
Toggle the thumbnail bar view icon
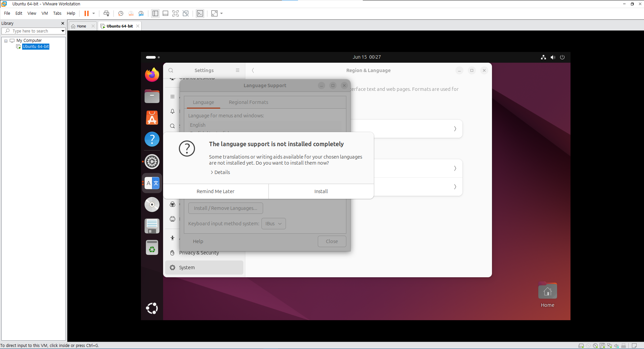tap(165, 13)
